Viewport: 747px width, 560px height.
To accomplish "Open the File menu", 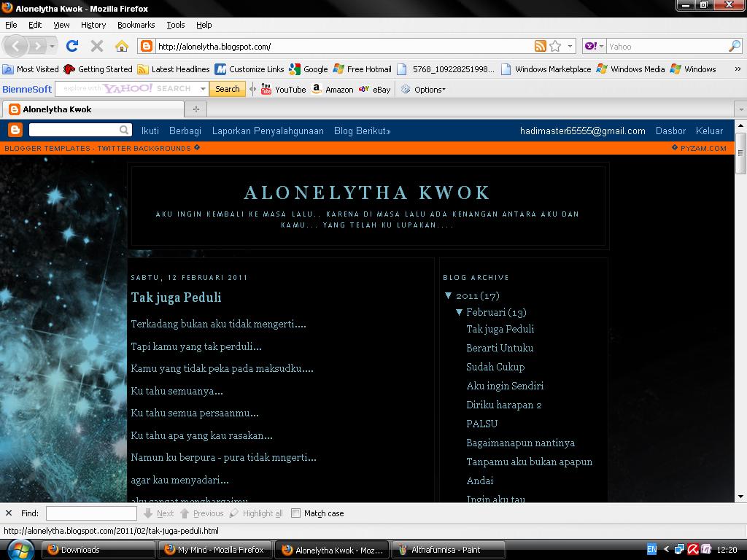I will pyautogui.click(x=11, y=25).
